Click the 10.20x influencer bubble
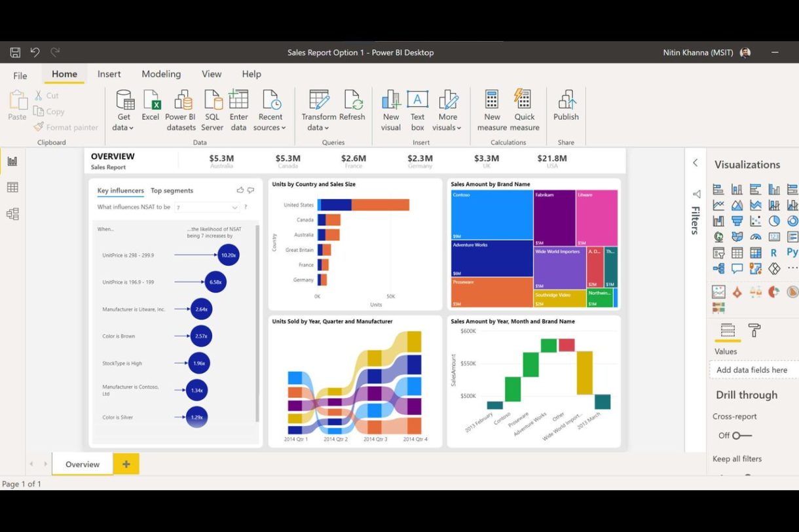Image resolution: width=799 pixels, height=532 pixels. [x=229, y=255]
